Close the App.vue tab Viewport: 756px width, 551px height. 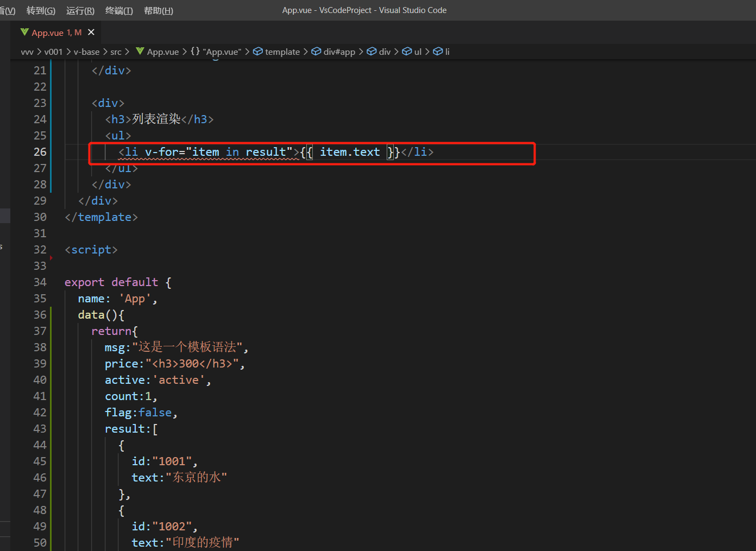tap(91, 33)
